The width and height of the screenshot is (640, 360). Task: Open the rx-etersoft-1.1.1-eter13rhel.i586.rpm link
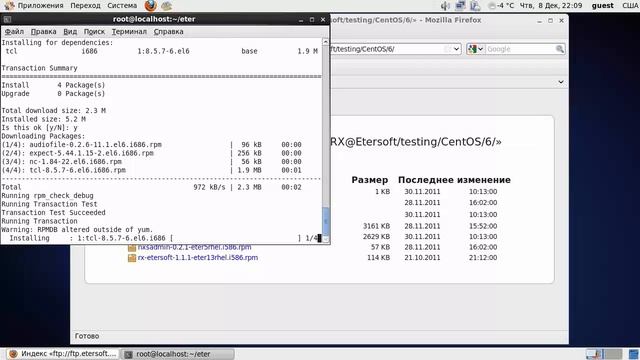[x=198, y=258]
